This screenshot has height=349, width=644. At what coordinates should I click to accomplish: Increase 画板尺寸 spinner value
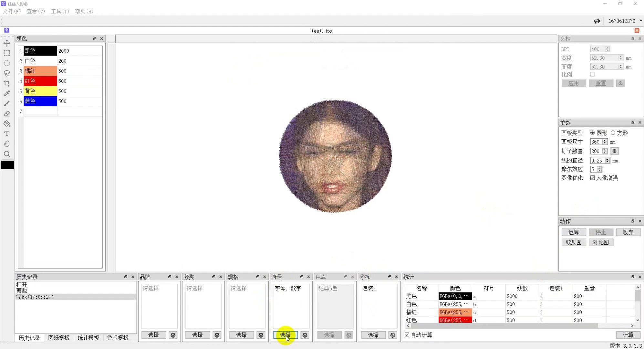(x=605, y=140)
